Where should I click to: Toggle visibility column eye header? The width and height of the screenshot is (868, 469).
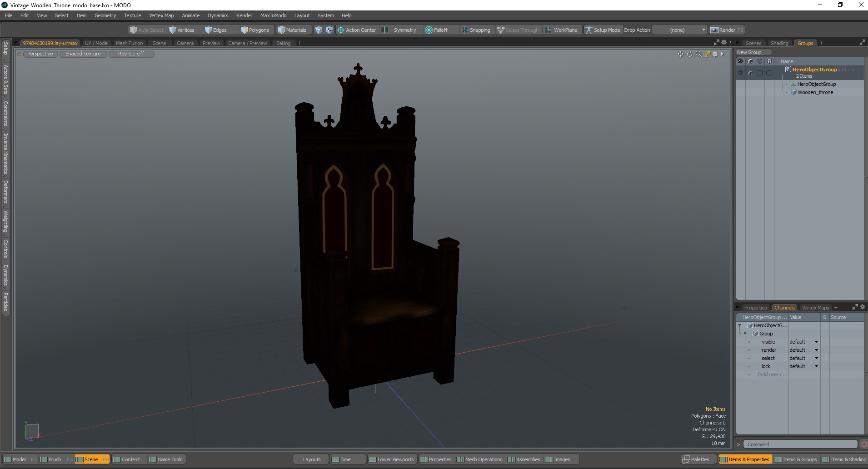pos(740,61)
